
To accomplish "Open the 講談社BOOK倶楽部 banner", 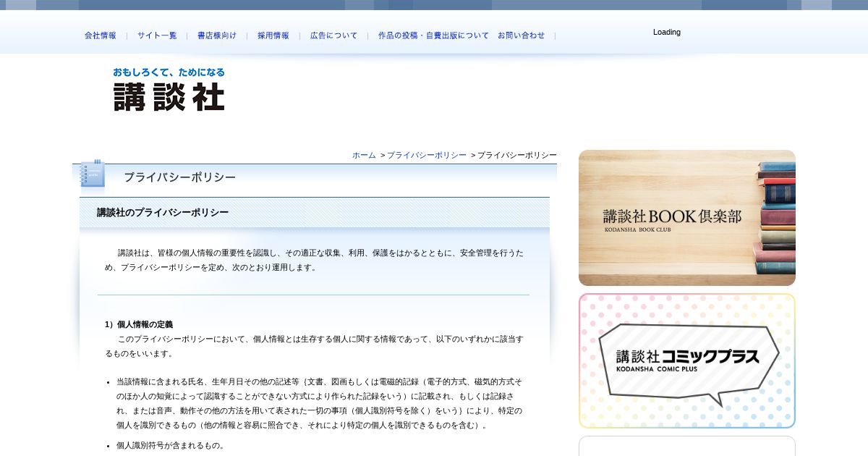I will [687, 218].
